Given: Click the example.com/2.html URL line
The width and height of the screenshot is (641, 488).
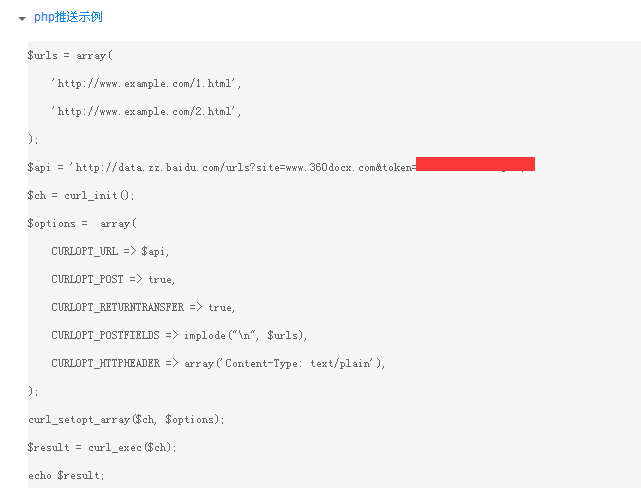Looking at the screenshot, I should [146, 112].
